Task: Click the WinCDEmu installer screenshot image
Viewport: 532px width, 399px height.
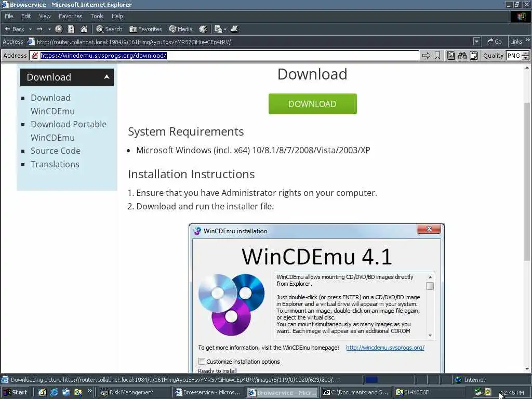Action: (316, 298)
